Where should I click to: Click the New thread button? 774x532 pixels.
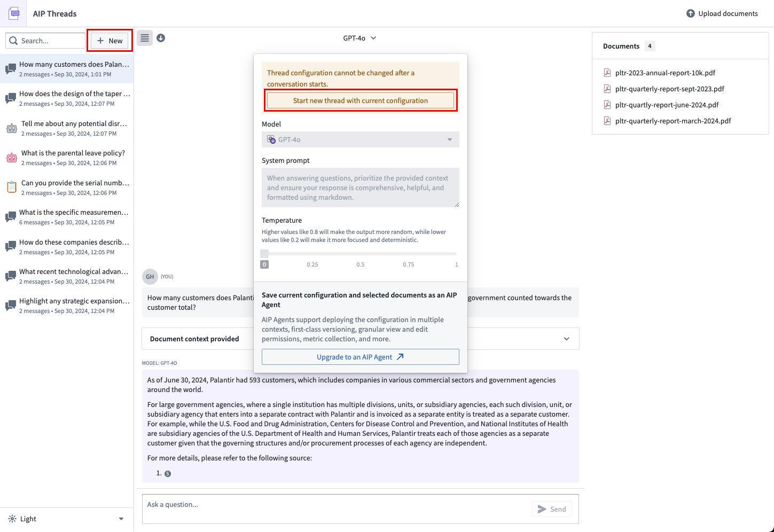tap(110, 41)
